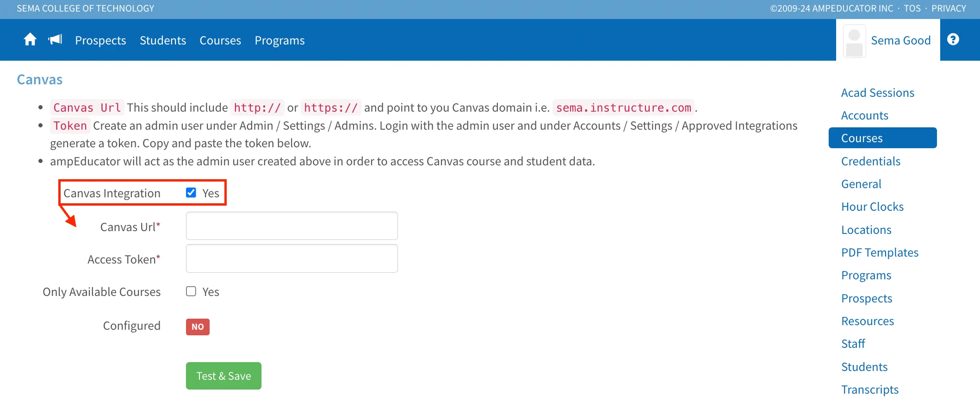Select Hour Clocks in the sidebar
This screenshot has width=980, height=402.
coord(872,207)
